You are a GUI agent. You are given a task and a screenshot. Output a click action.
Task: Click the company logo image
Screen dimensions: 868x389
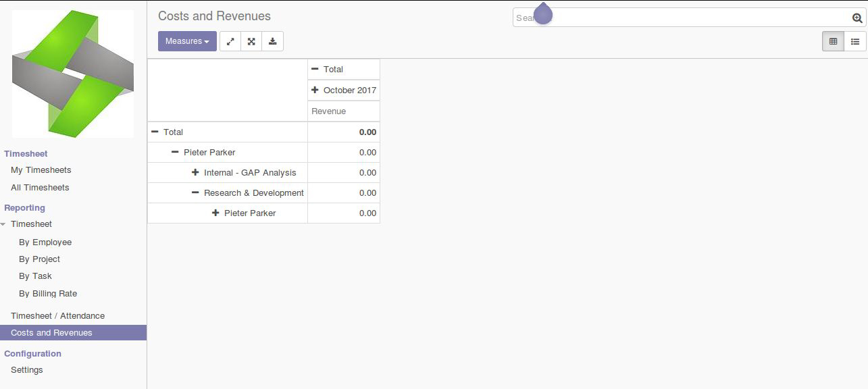coord(73,74)
